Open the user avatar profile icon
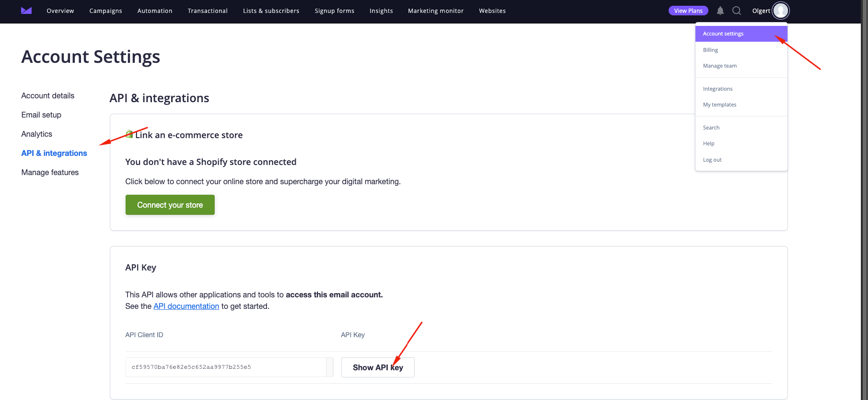The image size is (868, 400). pyautogui.click(x=780, y=11)
